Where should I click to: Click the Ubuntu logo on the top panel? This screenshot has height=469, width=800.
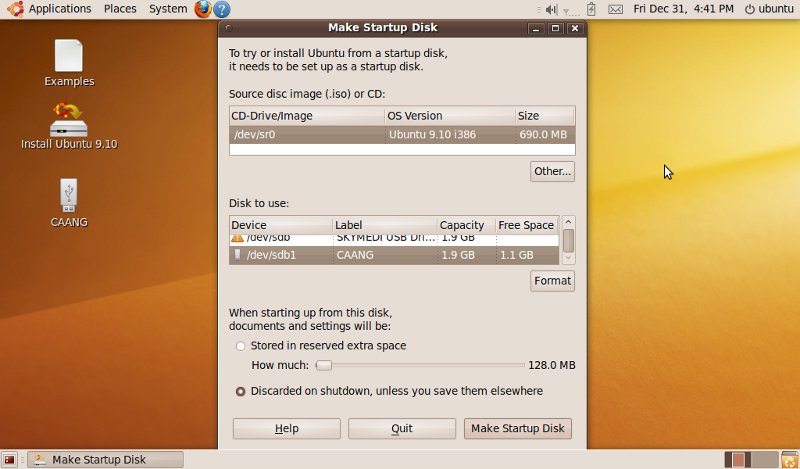click(15, 9)
